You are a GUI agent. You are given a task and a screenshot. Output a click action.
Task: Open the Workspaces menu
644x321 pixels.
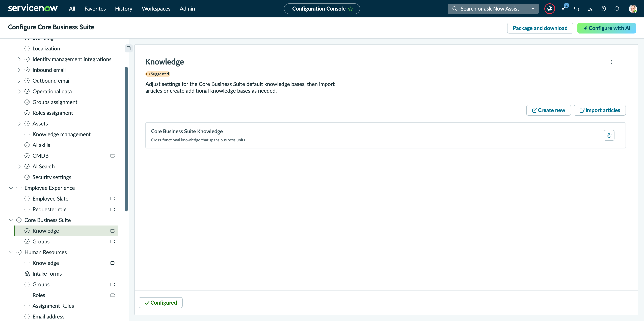click(x=156, y=9)
